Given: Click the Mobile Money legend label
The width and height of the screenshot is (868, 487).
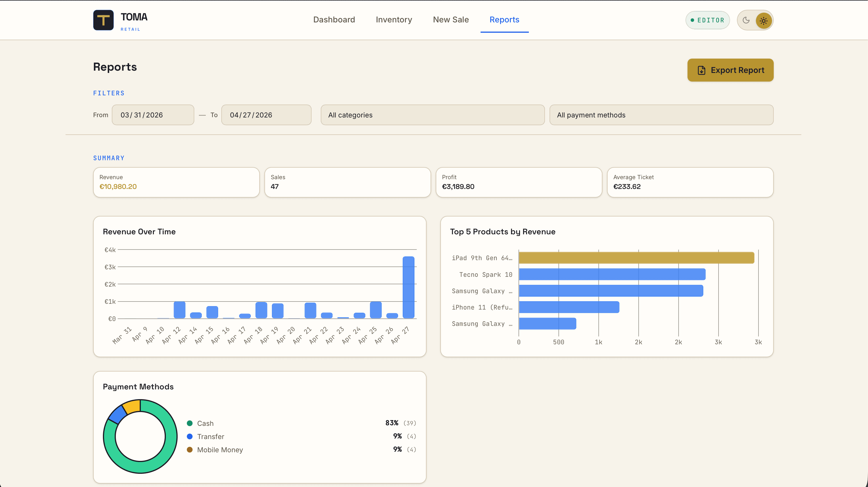Looking at the screenshot, I should click(x=220, y=449).
